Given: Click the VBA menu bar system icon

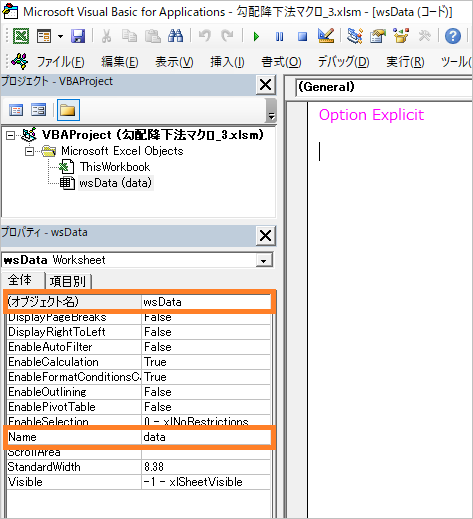Looking at the screenshot, I should [x=19, y=61].
